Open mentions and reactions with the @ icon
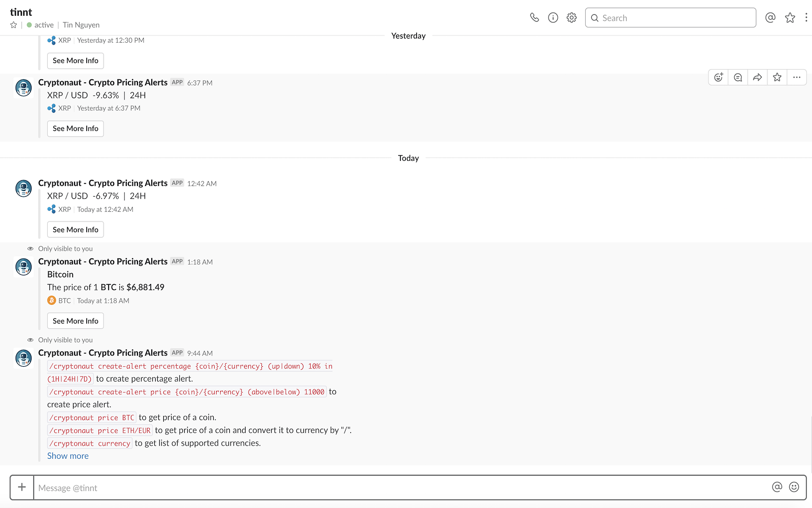This screenshot has height=508, width=812. coord(770,17)
